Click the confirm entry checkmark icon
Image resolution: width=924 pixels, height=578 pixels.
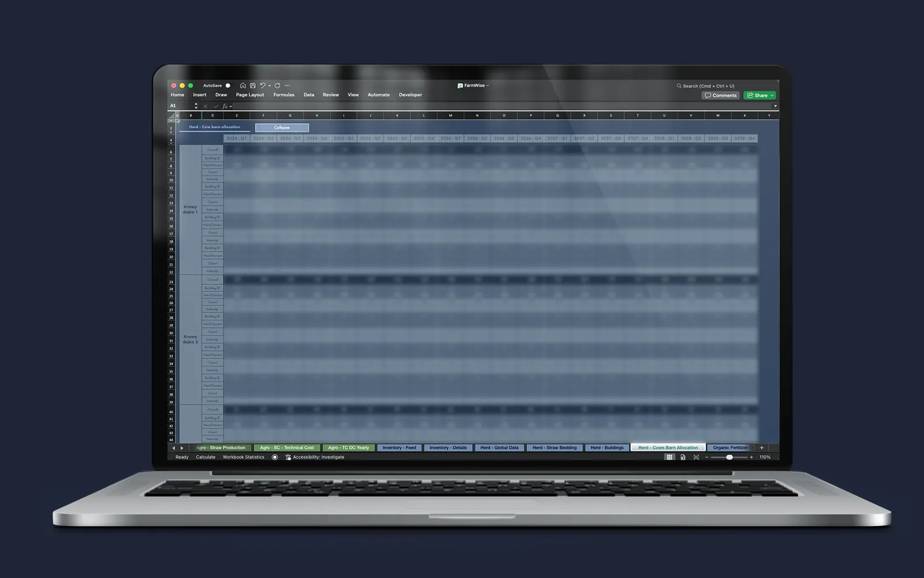(x=216, y=106)
